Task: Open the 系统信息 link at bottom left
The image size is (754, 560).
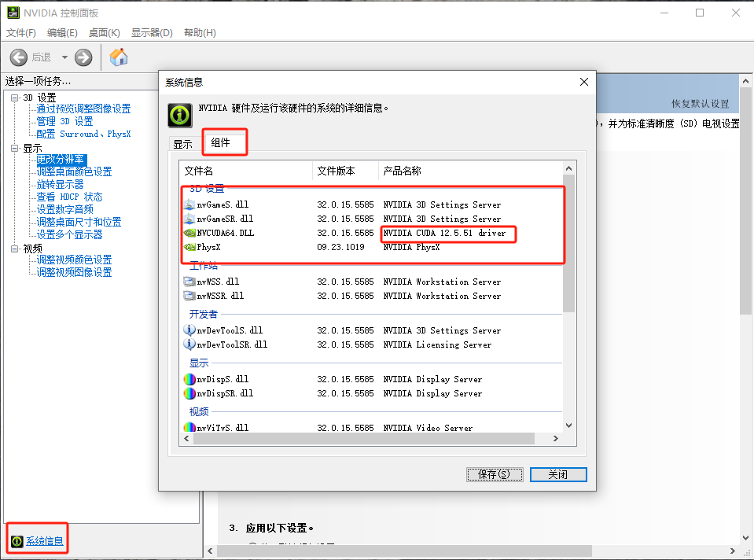Action: tap(45, 541)
